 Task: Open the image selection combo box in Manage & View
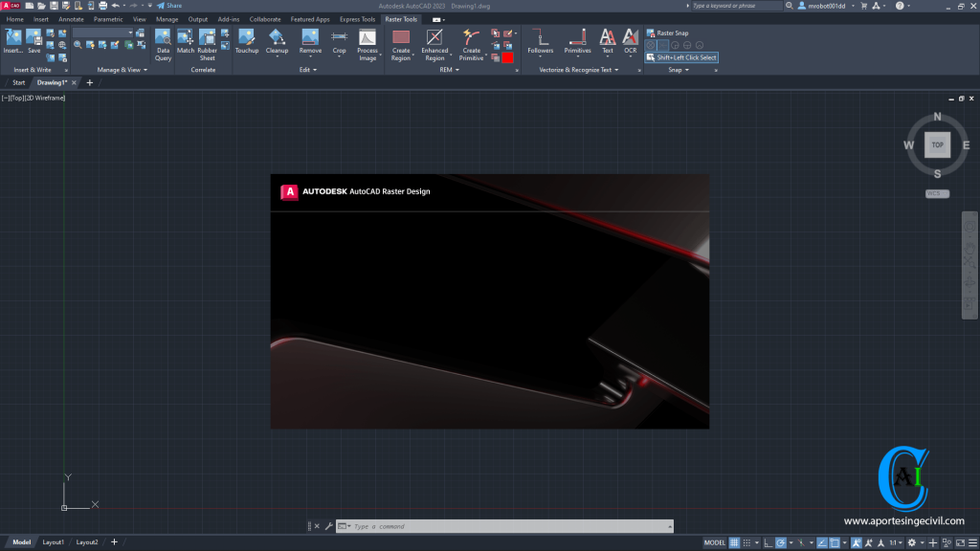click(x=103, y=33)
